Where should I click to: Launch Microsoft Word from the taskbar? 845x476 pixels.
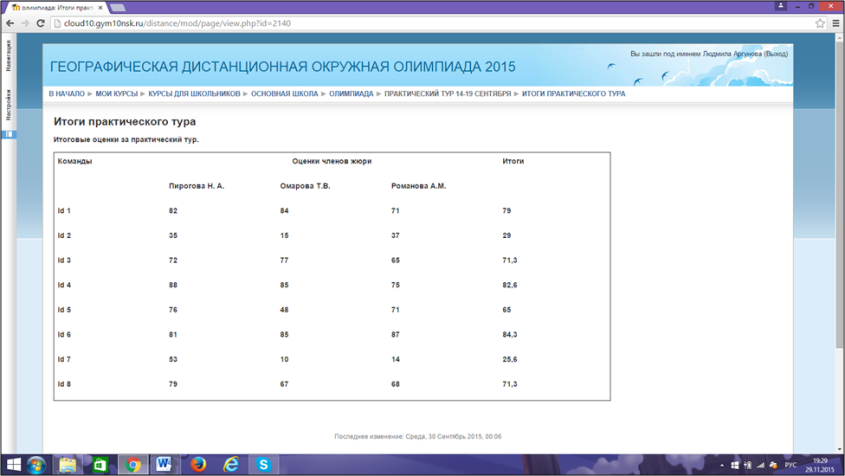(165, 465)
